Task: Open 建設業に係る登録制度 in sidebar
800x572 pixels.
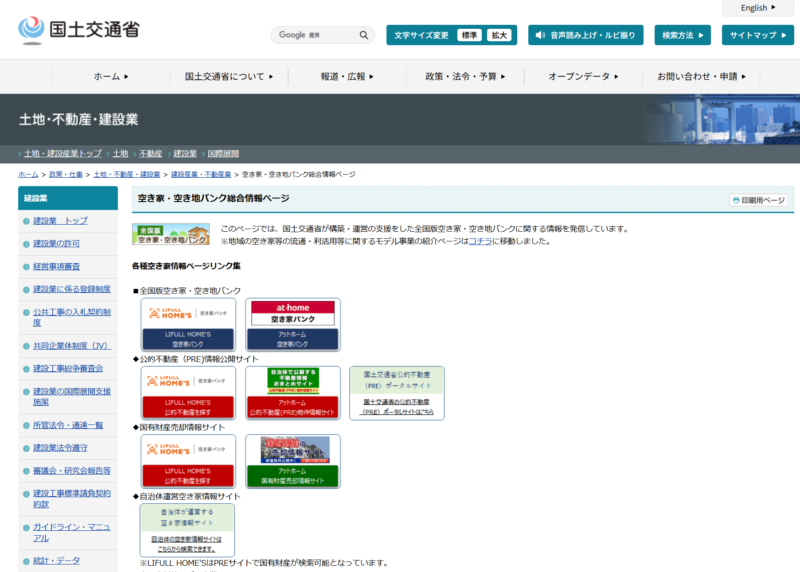Action: (71, 289)
